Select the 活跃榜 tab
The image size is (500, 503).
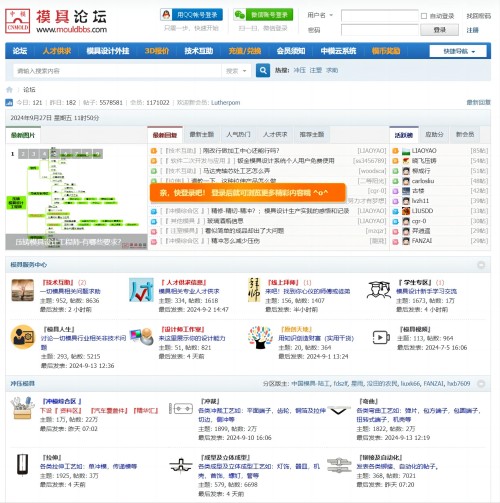[x=404, y=135]
